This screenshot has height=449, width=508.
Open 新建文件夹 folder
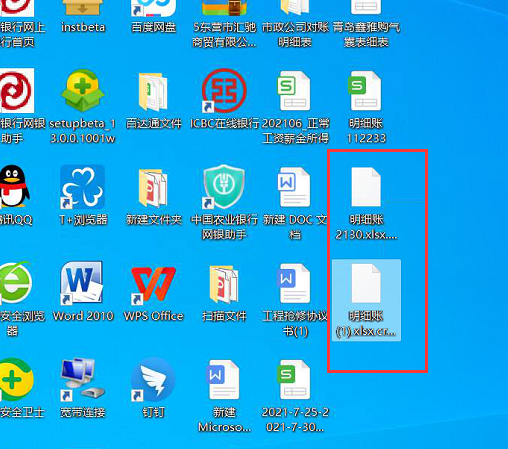153,188
